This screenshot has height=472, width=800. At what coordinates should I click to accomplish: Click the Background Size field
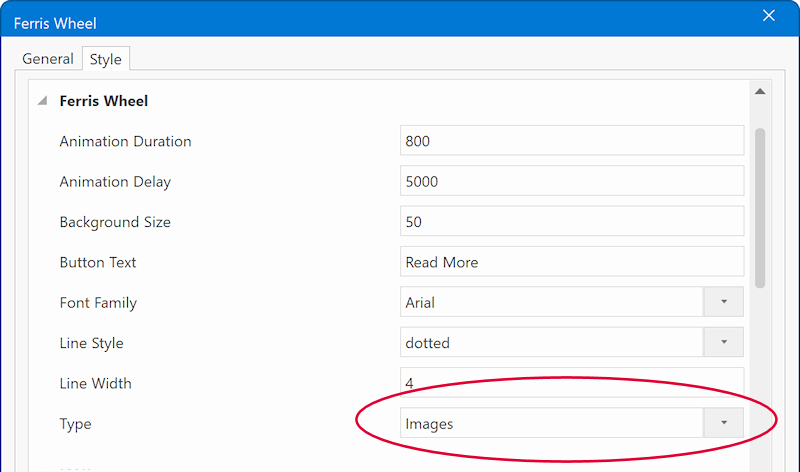click(x=571, y=222)
